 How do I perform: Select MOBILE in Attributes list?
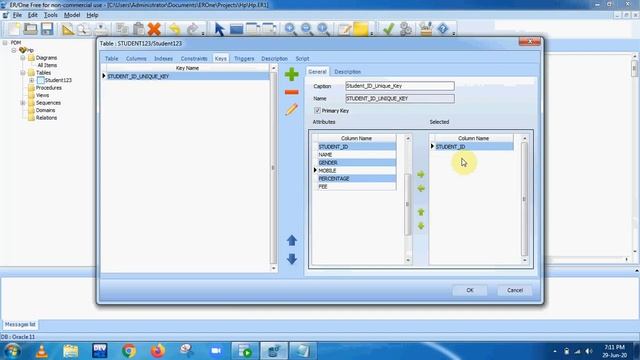356,171
